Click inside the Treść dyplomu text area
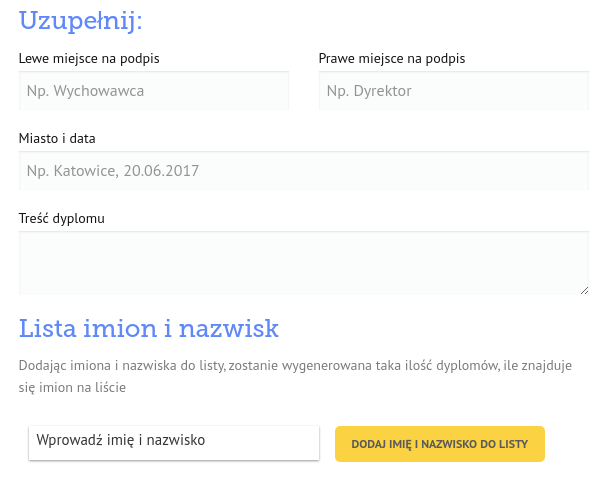The image size is (598, 483). tap(304, 263)
